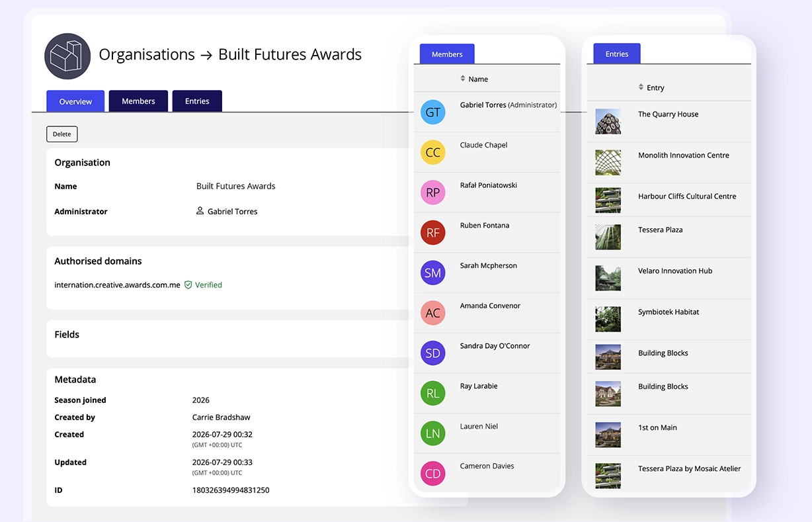This screenshot has height=522, width=812.
Task: Select Cameron Davies member name
Action: click(x=487, y=466)
